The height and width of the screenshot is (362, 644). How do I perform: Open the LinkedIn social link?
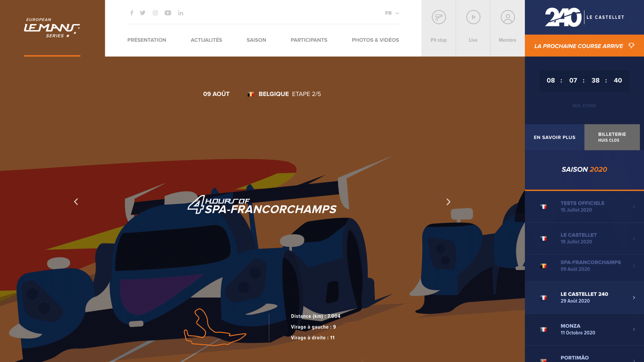point(180,13)
